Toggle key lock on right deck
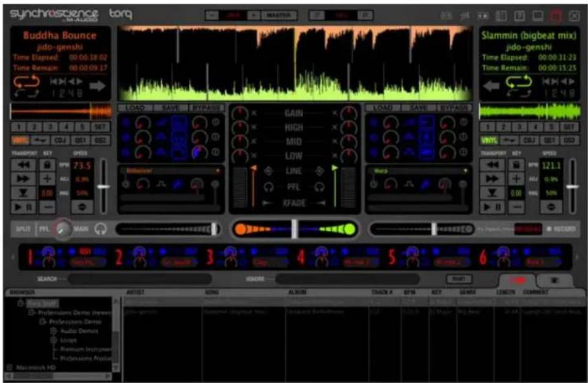 (x=516, y=165)
